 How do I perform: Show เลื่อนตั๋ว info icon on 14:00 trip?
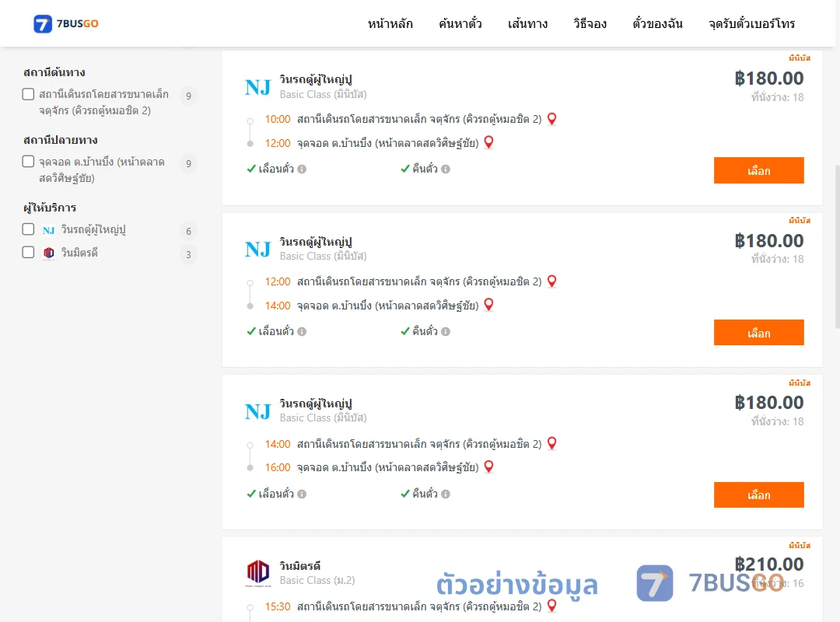[302, 494]
